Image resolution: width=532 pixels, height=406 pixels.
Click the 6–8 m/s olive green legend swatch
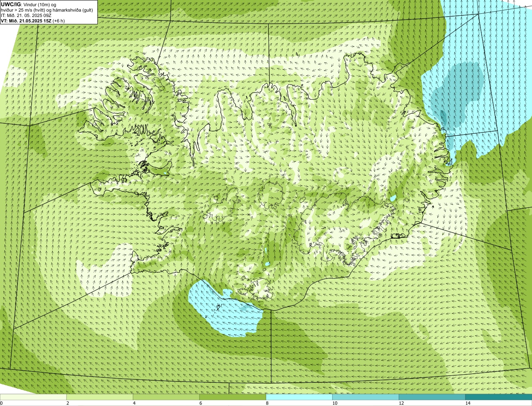tap(233, 397)
